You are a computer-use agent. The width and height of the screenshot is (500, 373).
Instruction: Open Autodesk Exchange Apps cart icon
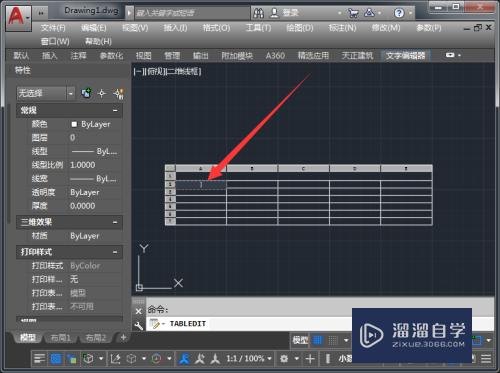pyautogui.click(x=353, y=13)
